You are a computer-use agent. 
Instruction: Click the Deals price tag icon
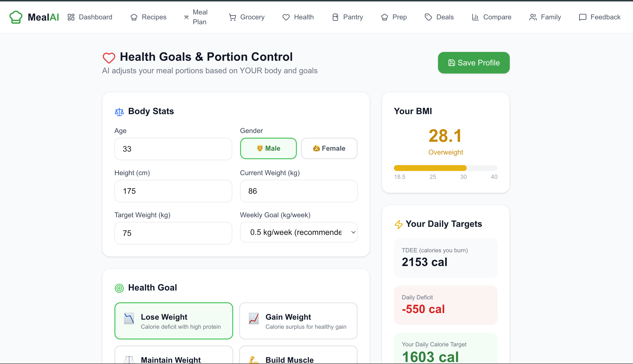coord(428,17)
